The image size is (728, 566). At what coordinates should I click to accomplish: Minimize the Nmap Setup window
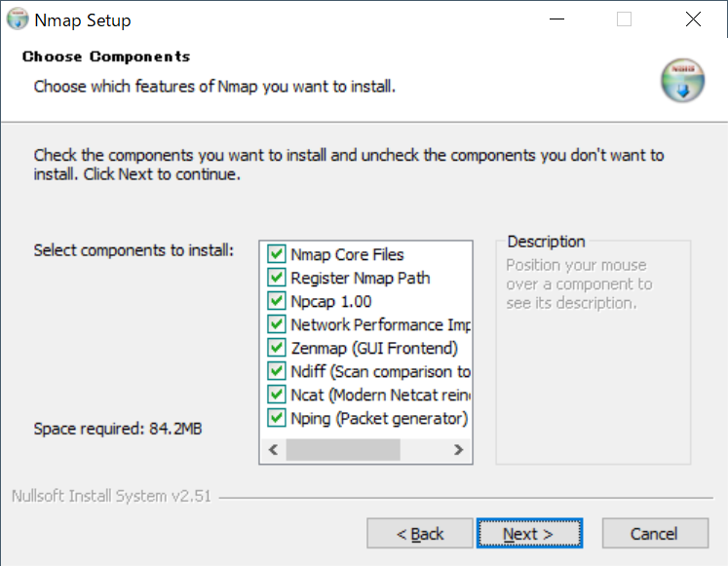click(557, 19)
